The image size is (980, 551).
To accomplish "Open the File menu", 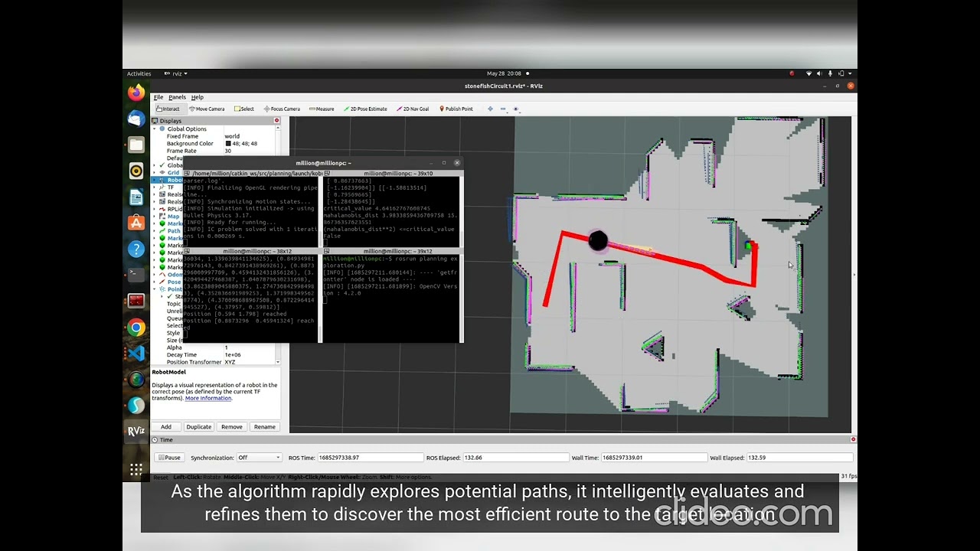I will 158,97.
